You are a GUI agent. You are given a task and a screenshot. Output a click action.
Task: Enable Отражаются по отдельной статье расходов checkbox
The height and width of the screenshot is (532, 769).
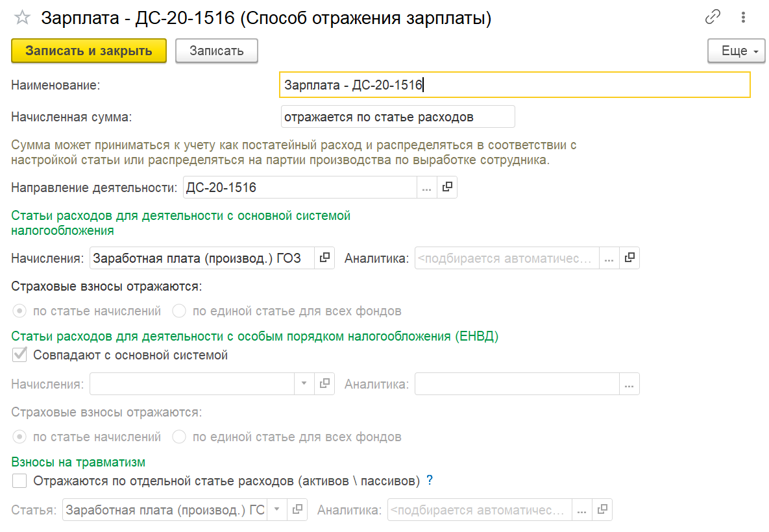pos(19,481)
